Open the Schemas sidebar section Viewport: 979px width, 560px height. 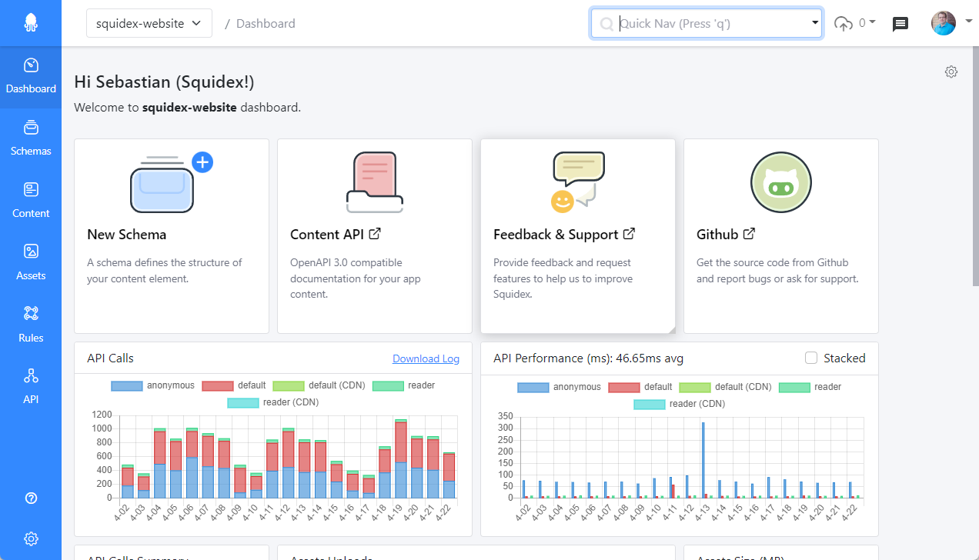31,138
